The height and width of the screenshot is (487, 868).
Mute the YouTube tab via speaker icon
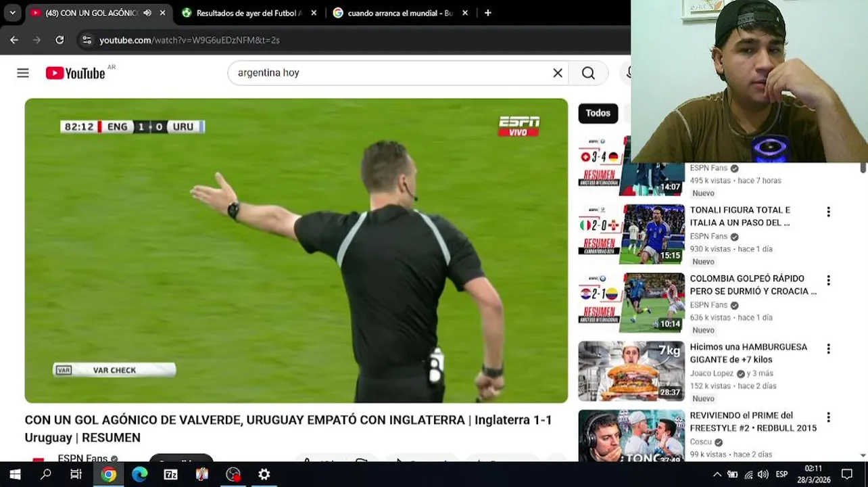(147, 13)
